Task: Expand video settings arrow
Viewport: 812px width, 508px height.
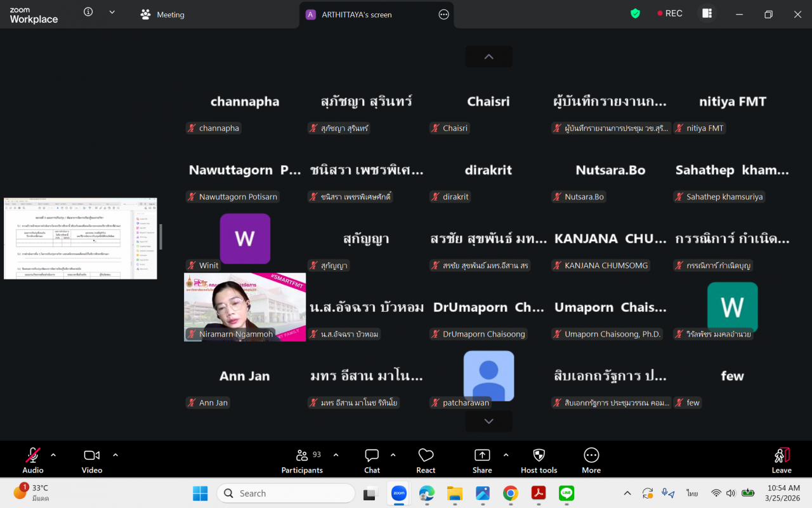Action: 115,455
